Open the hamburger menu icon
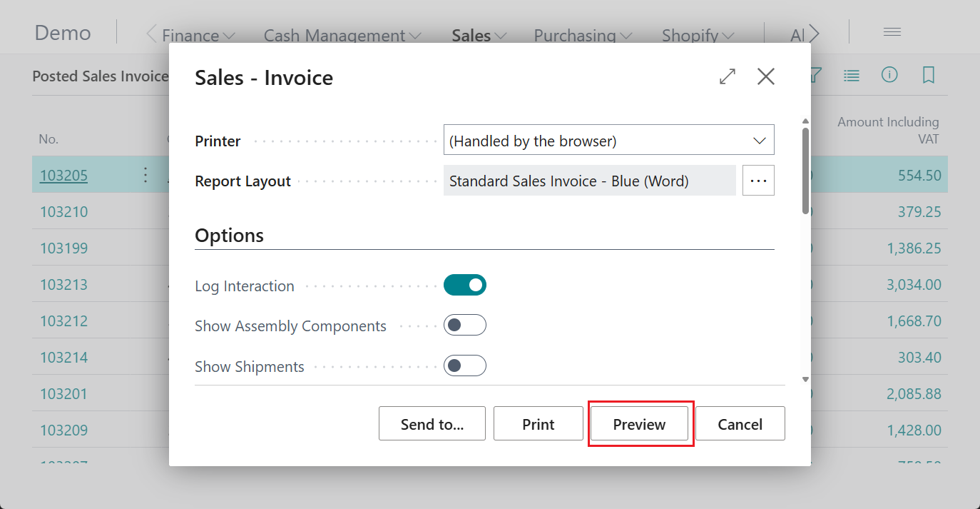This screenshot has width=980, height=509. coord(892,32)
